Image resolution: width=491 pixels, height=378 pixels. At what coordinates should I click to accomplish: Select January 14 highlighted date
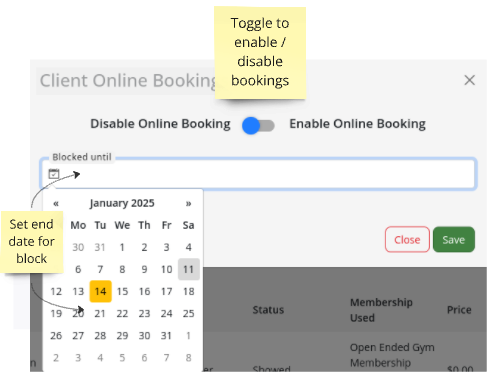pyautogui.click(x=100, y=291)
